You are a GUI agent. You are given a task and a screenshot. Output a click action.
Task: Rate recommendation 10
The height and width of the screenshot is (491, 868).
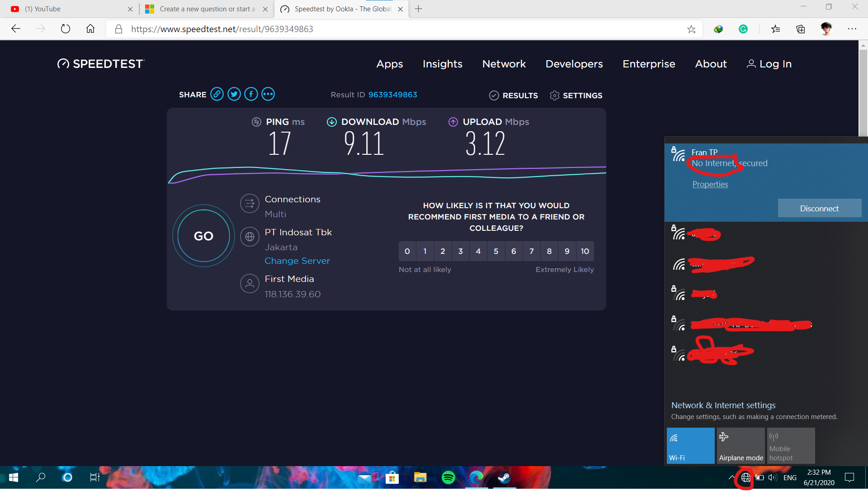click(585, 251)
